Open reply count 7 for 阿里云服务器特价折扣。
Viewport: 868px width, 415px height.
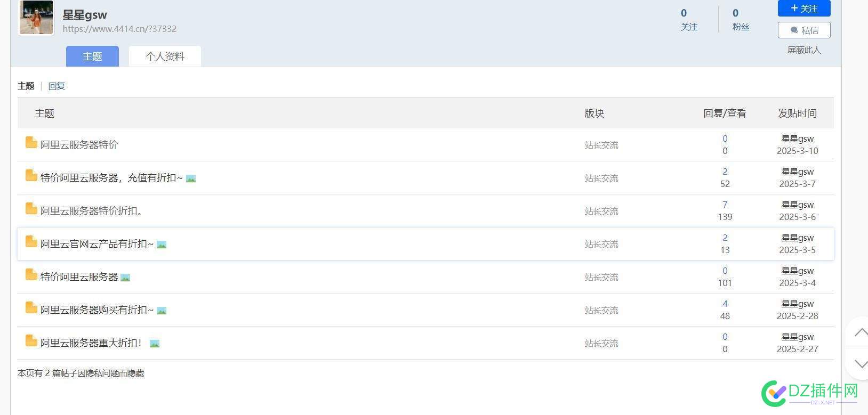click(x=725, y=205)
